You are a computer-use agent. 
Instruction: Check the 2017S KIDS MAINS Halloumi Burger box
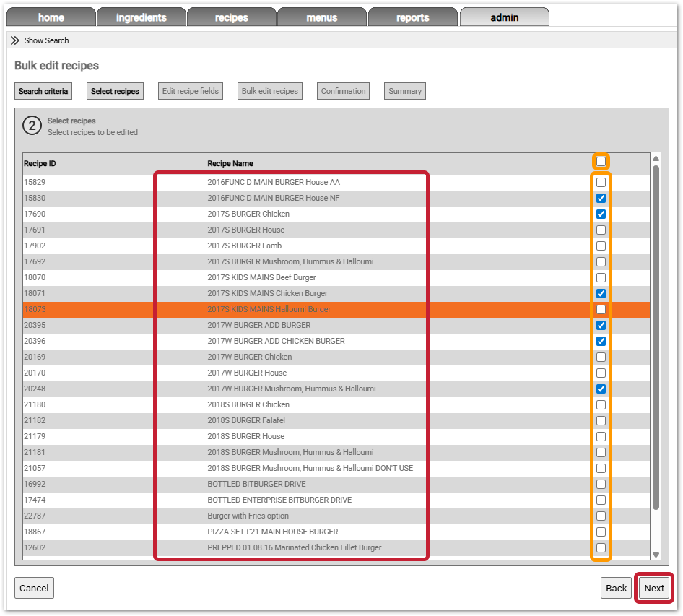(x=601, y=310)
